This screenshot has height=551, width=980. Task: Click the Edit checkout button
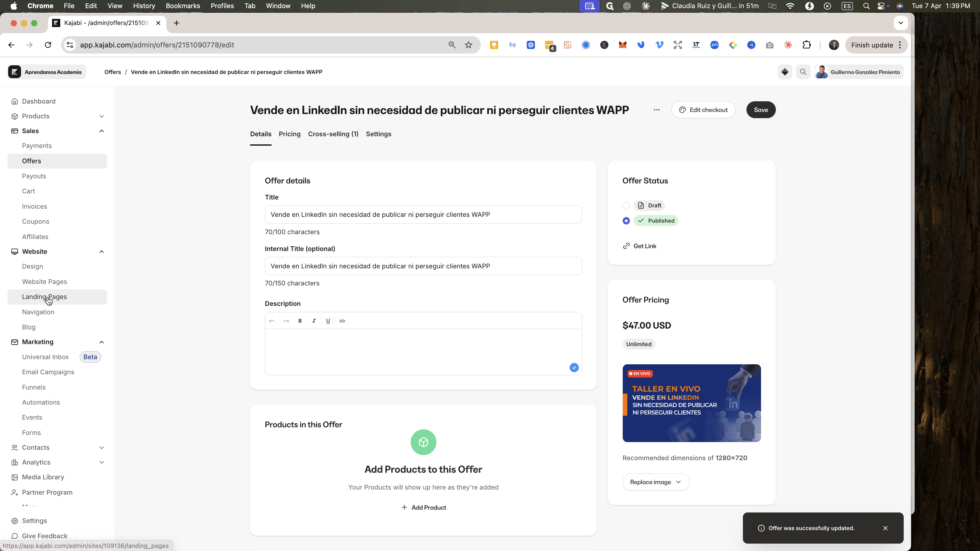click(703, 110)
